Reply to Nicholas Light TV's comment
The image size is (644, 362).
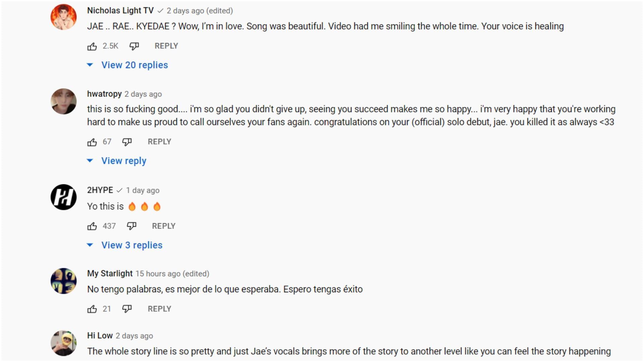pos(166,46)
